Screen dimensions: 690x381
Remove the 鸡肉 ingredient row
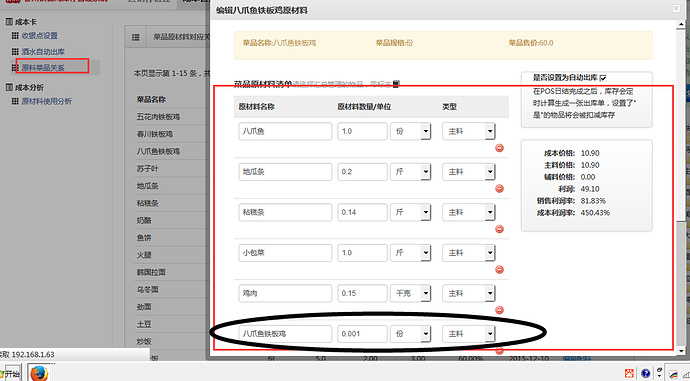[499, 310]
